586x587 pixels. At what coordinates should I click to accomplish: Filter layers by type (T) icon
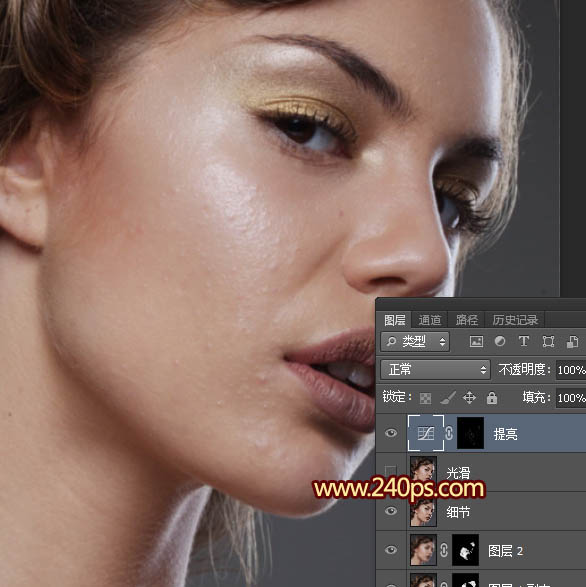(524, 341)
